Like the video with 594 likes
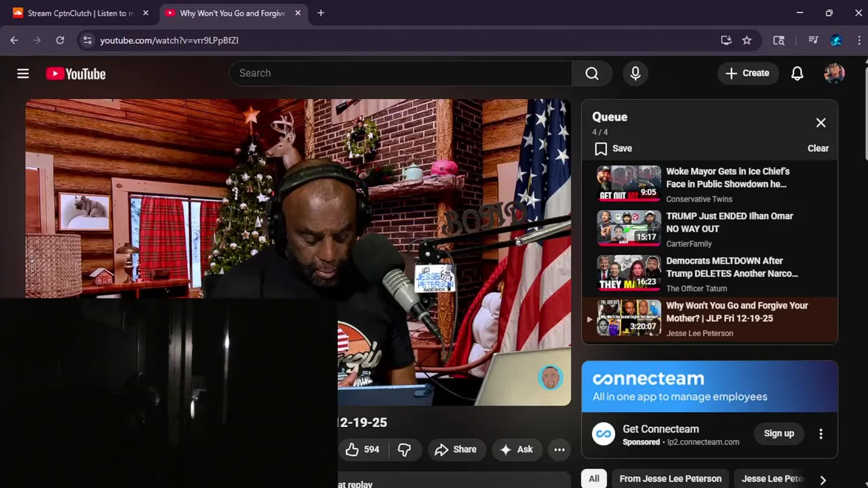This screenshot has width=868, height=488. pyautogui.click(x=362, y=449)
